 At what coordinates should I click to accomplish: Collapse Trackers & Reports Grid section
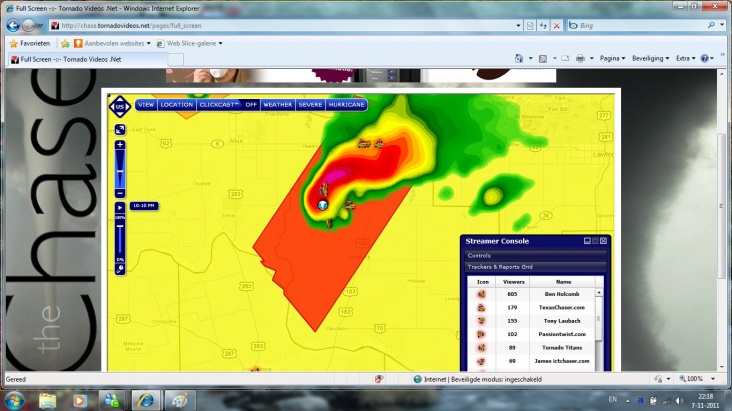(x=536, y=267)
